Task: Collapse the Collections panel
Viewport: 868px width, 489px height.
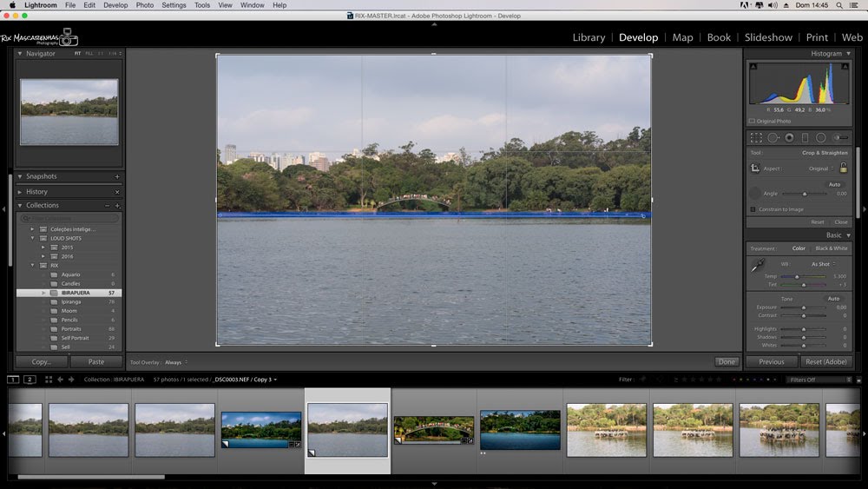Action: [20, 206]
